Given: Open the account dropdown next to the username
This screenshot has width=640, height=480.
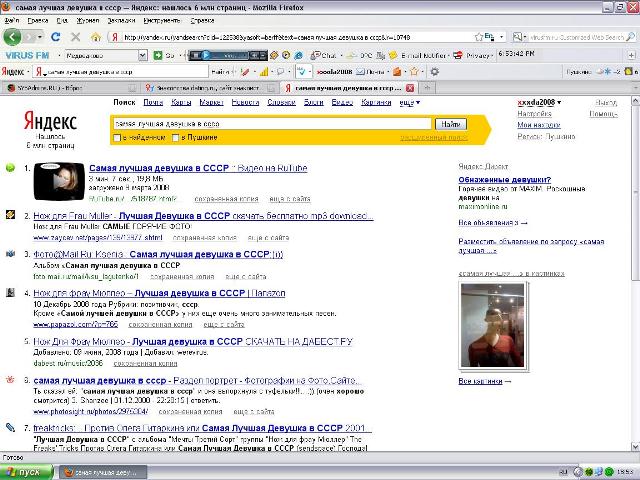Looking at the screenshot, I should pyautogui.click(x=559, y=102).
